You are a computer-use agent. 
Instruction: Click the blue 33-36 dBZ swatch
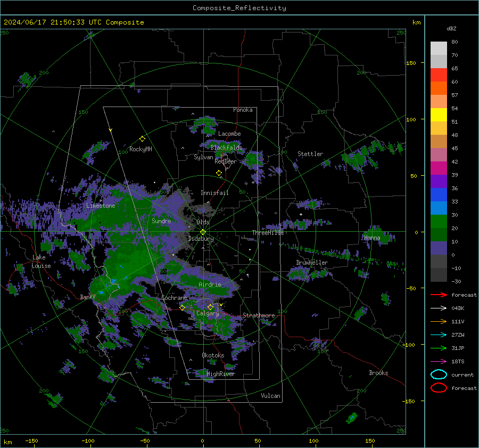click(439, 195)
